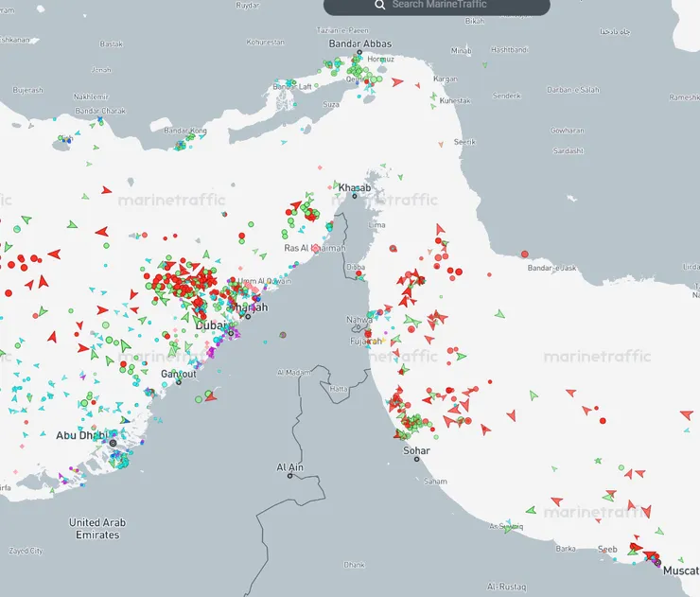Click the Saham label
The height and width of the screenshot is (597, 700).
435,481
